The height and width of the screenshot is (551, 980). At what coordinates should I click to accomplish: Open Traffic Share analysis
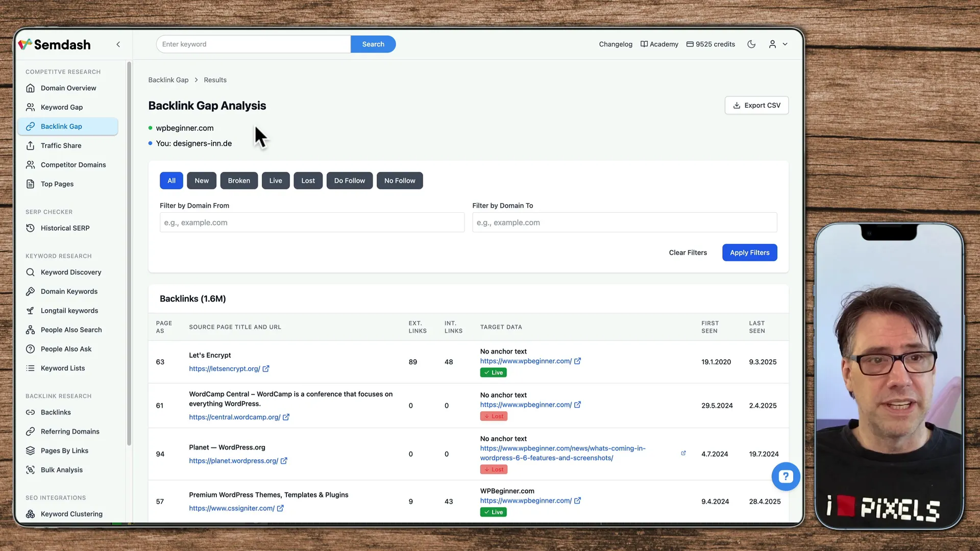point(61,145)
